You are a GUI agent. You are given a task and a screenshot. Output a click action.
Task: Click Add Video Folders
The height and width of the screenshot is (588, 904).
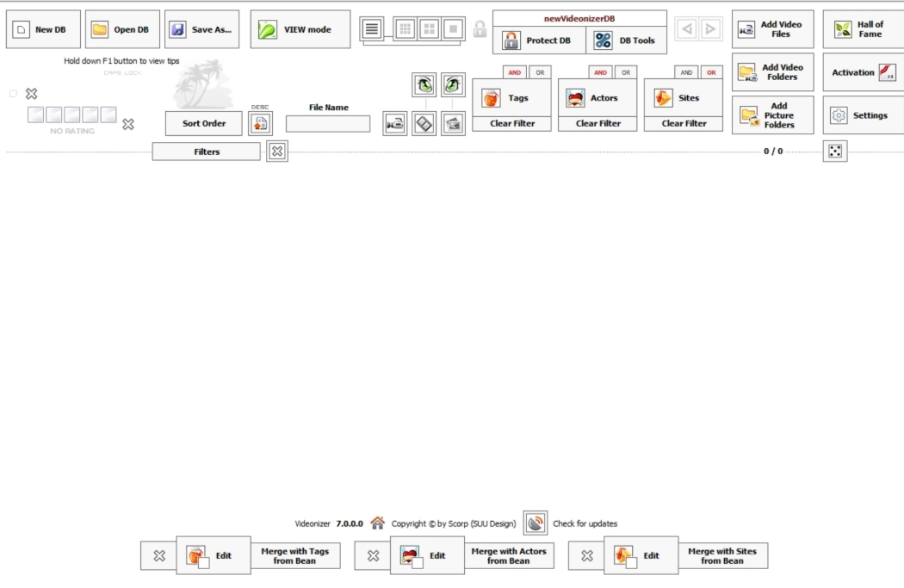(773, 72)
